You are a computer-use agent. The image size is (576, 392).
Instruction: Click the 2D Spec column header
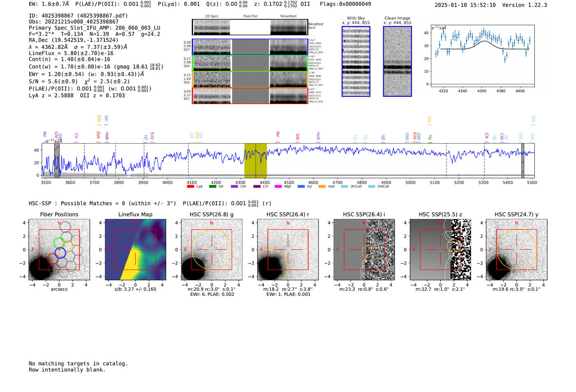pos(212,16)
